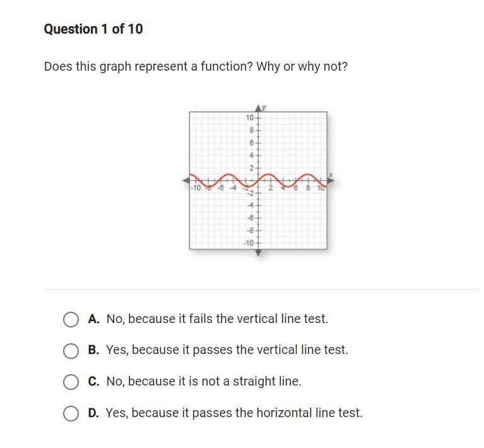Click 'No, because it is not a straight line'
The width and height of the screenshot is (484, 448).
[203, 382]
